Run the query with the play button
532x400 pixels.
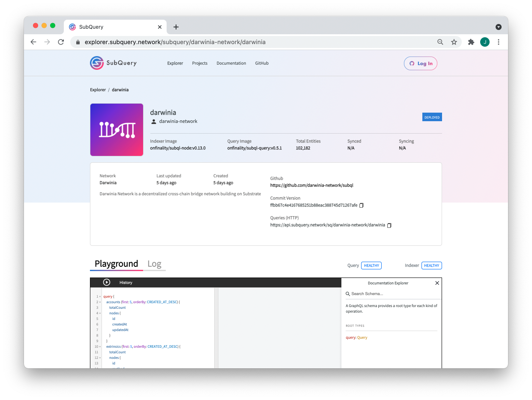click(x=107, y=282)
